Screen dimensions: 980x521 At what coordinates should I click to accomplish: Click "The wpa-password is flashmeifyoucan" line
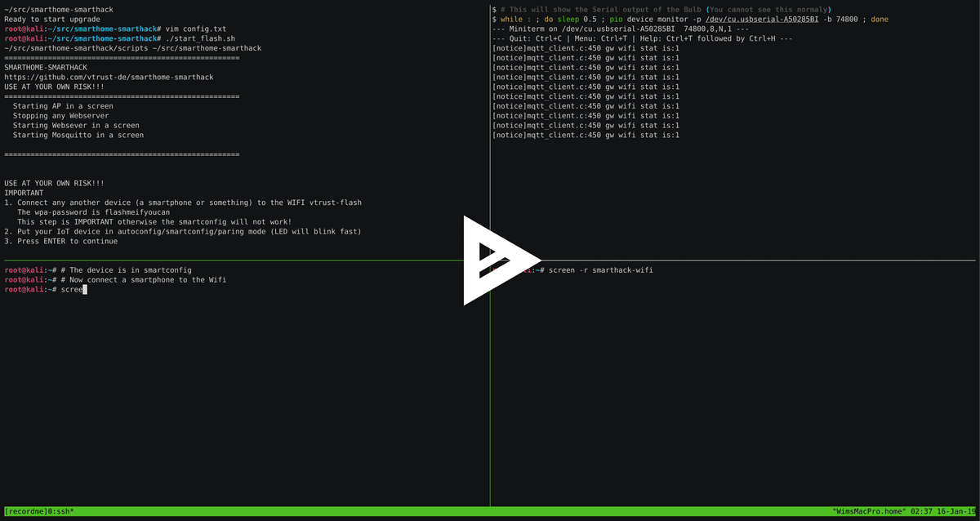pos(94,212)
